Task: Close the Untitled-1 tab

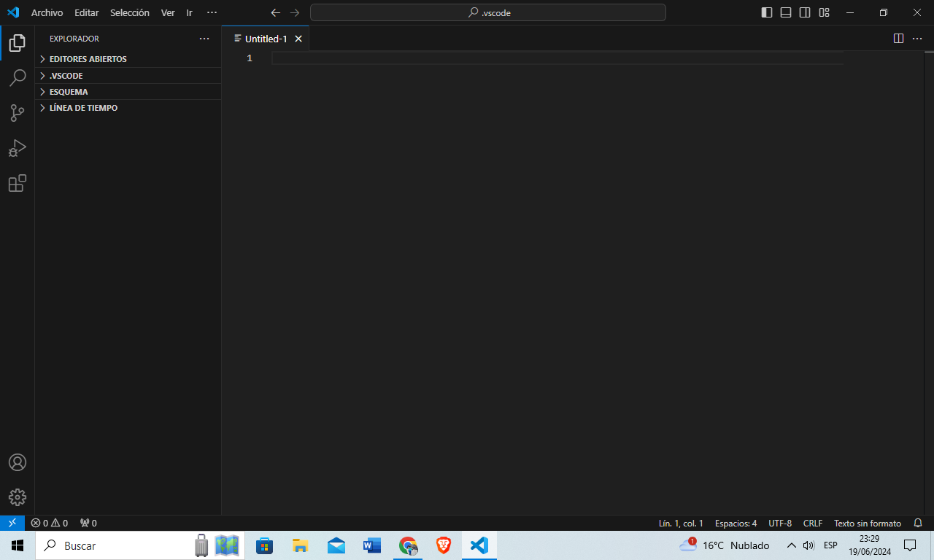Action: [298, 39]
